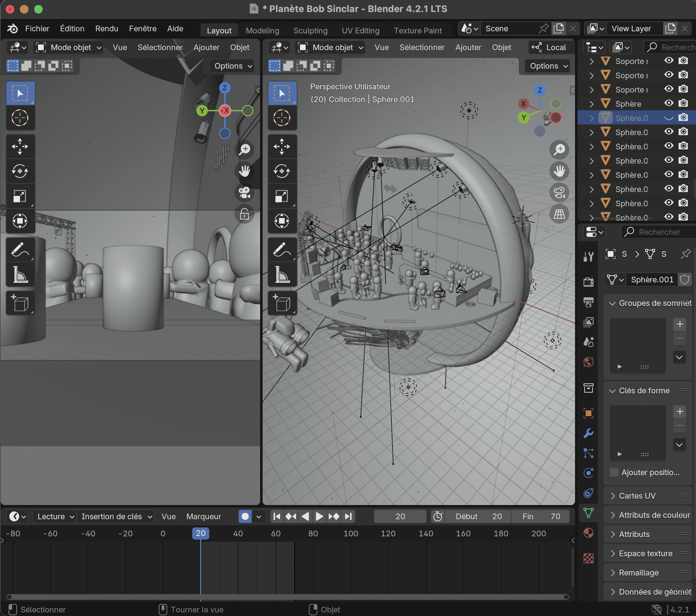Toggle auto keying record button
Screen dimensions: 696x616
pos(245,516)
